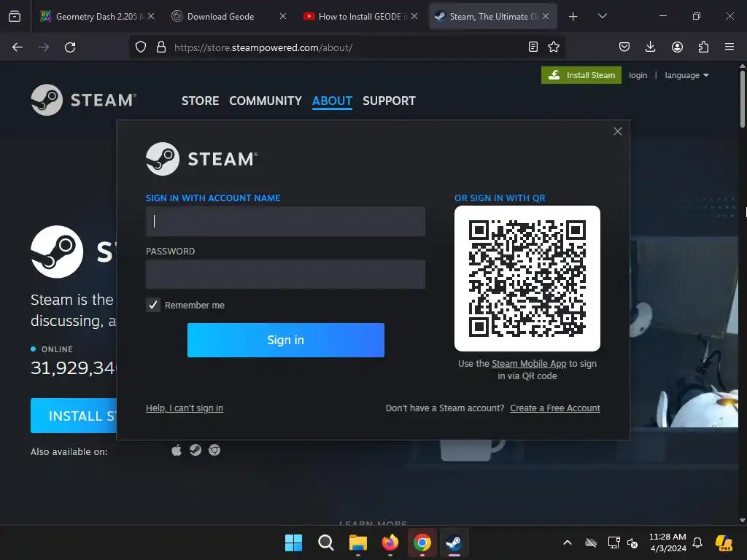Open the COMMUNITY menu item

pos(266,101)
